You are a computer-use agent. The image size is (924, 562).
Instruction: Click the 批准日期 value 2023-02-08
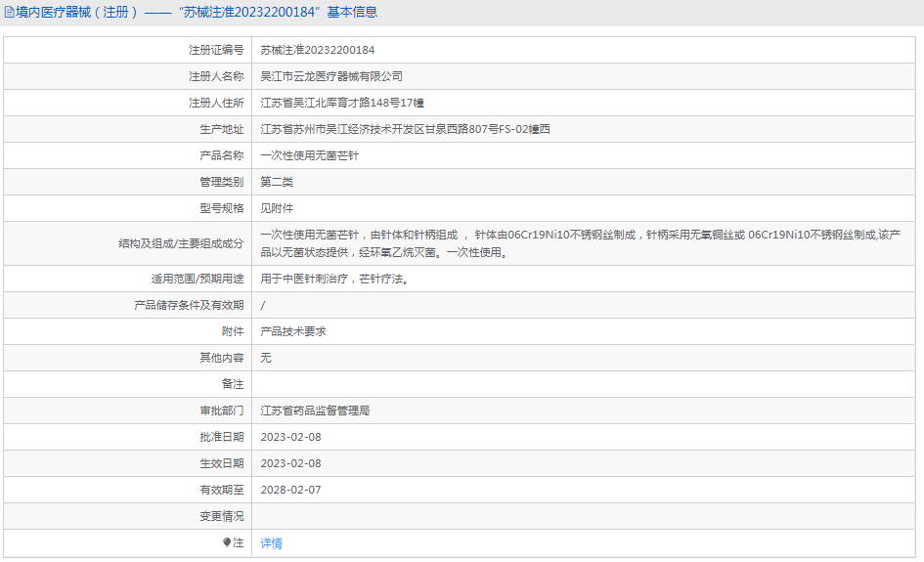point(291,437)
